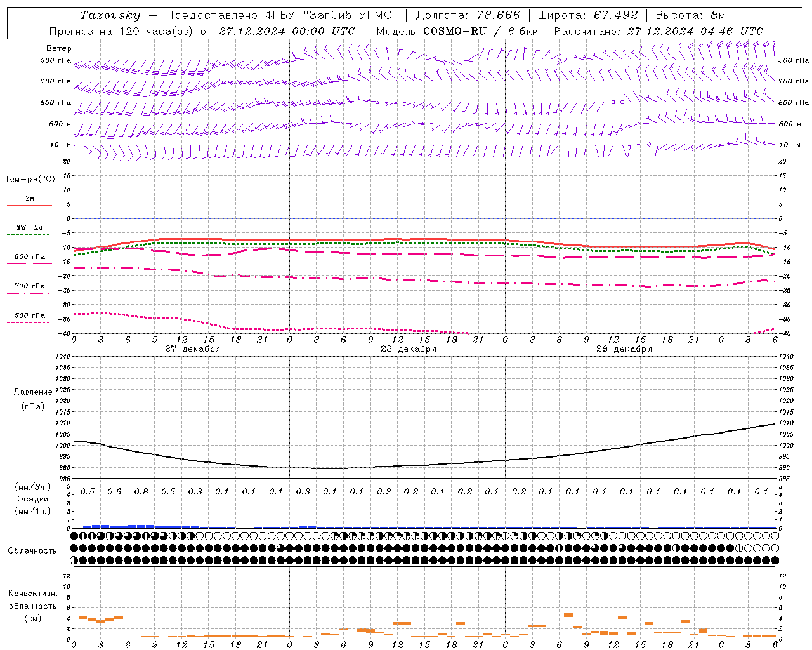The image size is (812, 650).
Task: Click the date label 28 декабря
Action: [x=409, y=349]
